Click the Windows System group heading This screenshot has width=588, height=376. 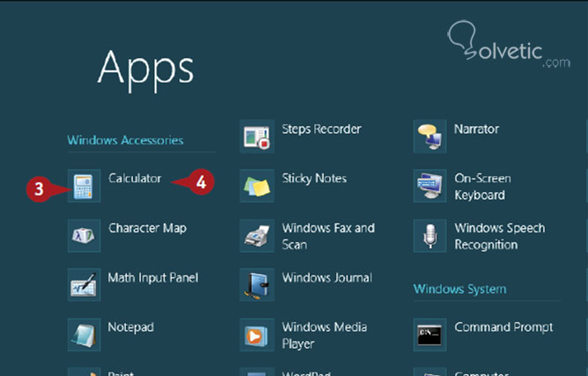(459, 290)
